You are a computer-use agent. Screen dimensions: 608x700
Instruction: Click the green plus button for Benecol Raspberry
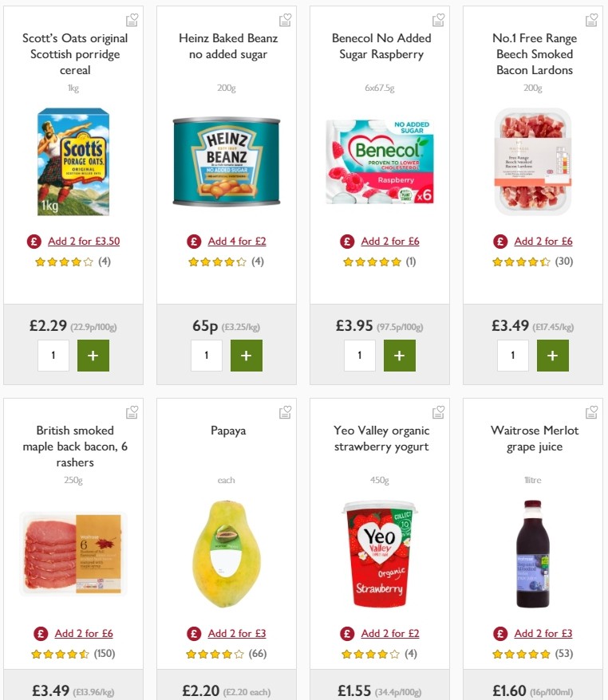click(x=399, y=356)
